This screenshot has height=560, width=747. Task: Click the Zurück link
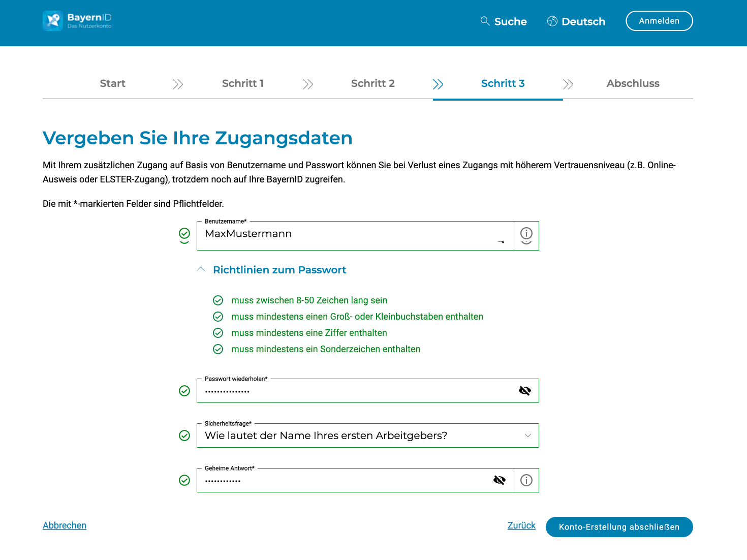click(x=521, y=525)
